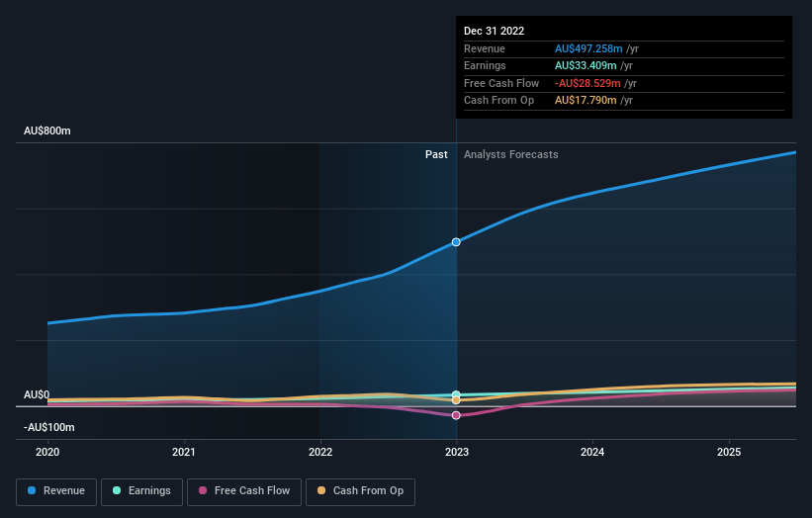Toggle the Cash From Op legend button
The height and width of the screenshot is (518, 812).
tap(360, 491)
